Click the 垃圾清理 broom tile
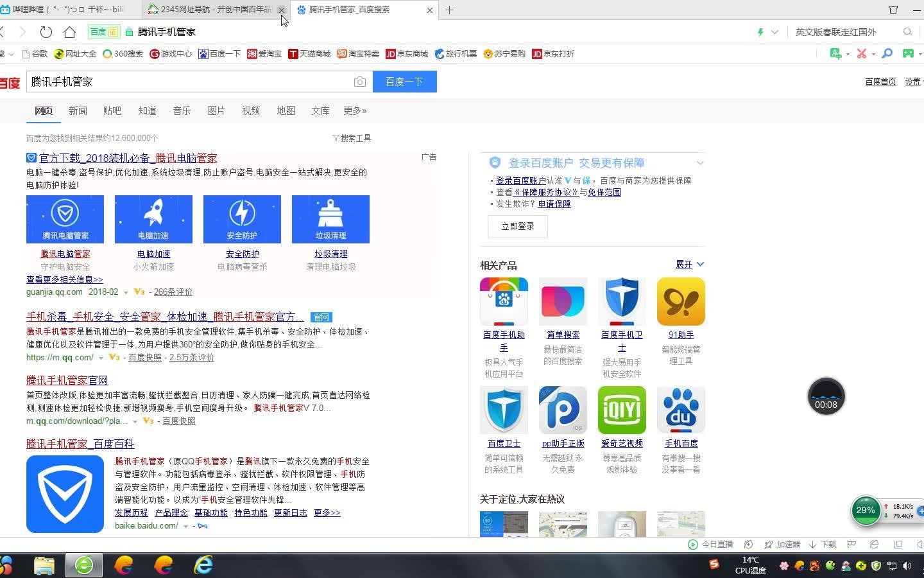This screenshot has height=578, width=924. point(330,219)
